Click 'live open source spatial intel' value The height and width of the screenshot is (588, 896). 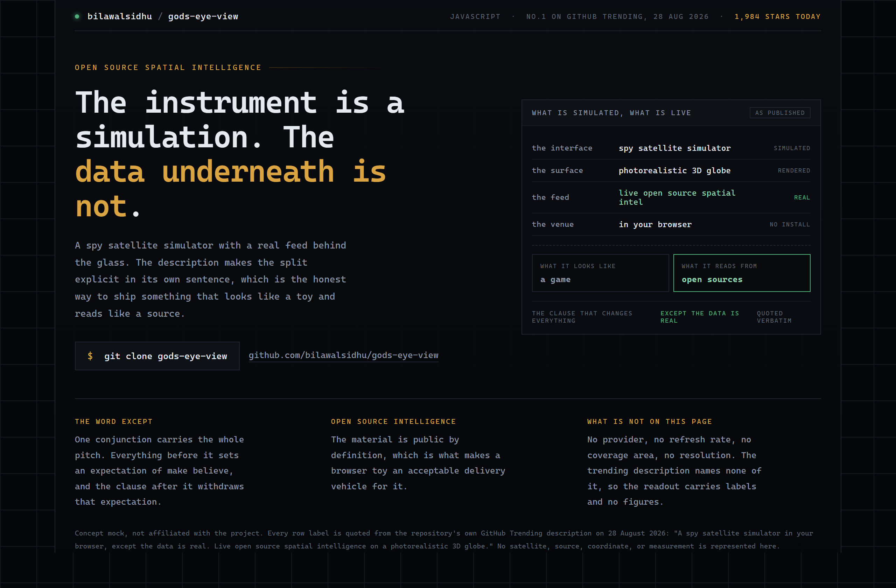click(x=677, y=197)
